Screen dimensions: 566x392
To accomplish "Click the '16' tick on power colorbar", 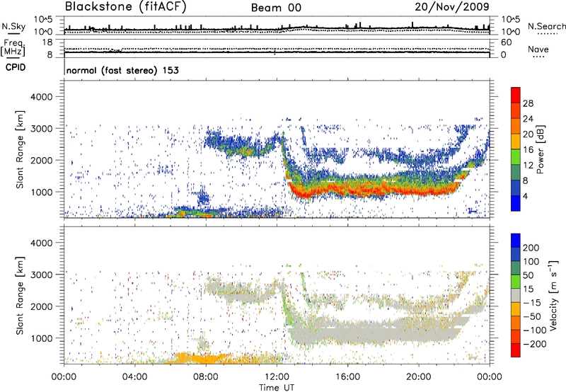I will coord(528,150).
